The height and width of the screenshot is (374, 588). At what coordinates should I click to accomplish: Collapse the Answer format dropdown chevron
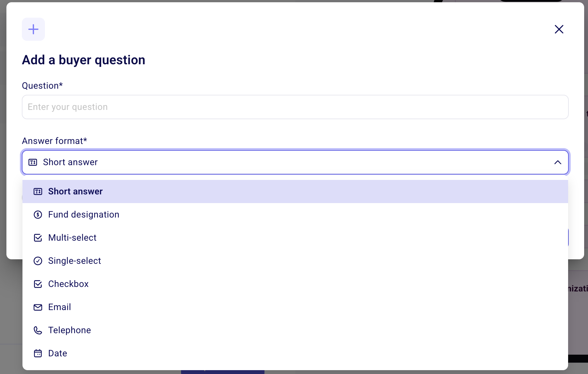(x=558, y=162)
